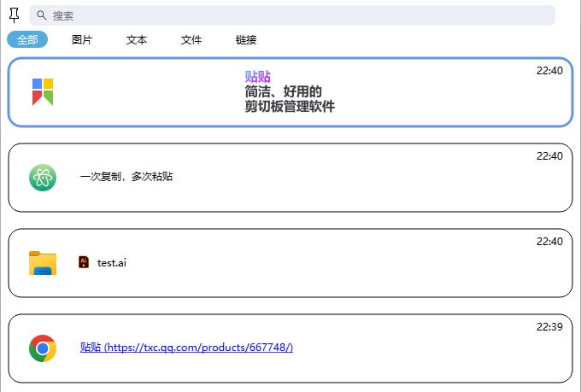Show only 文件 clipboard items
The height and width of the screenshot is (392, 581).
[x=191, y=39]
